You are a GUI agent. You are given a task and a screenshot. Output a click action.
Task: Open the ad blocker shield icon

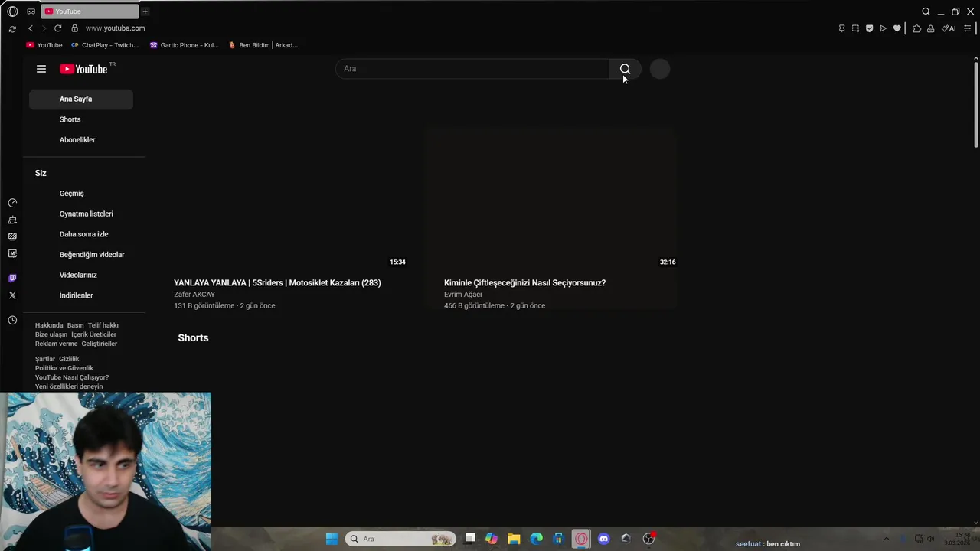869,28
